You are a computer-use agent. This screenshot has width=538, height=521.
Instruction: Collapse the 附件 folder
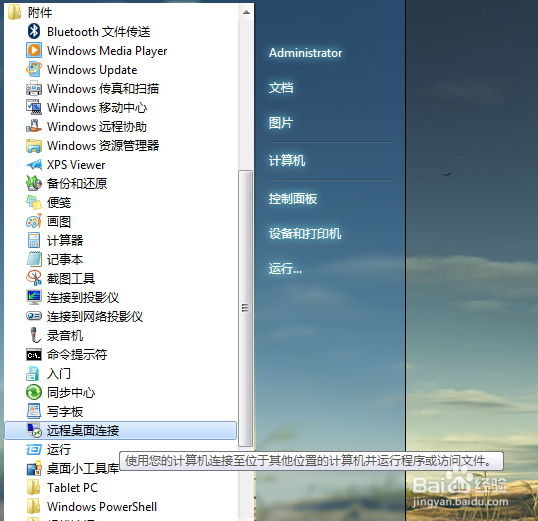30,13
